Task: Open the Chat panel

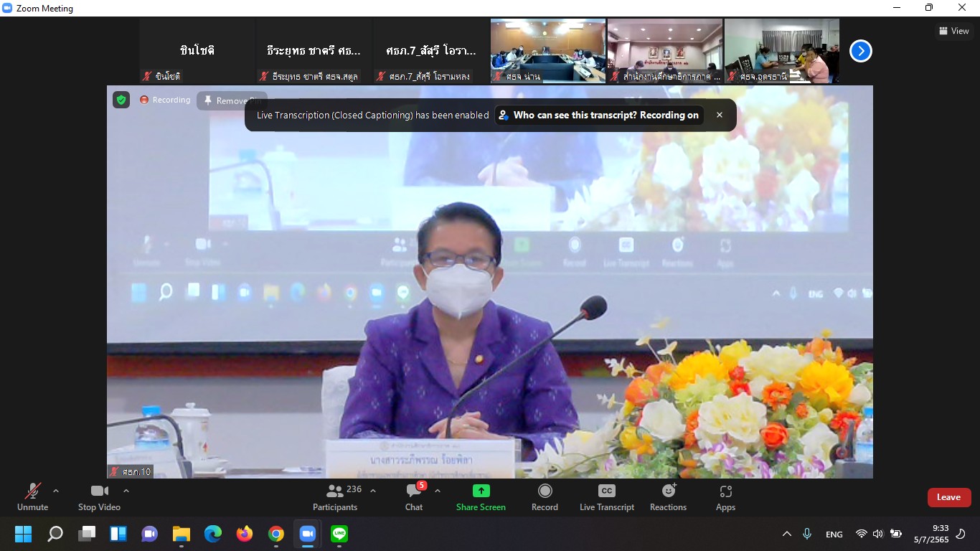Action: [414, 497]
